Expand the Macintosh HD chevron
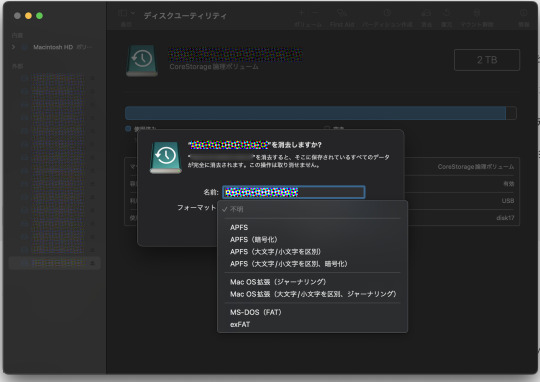Viewport: 540px width, 382px height. pos(13,47)
